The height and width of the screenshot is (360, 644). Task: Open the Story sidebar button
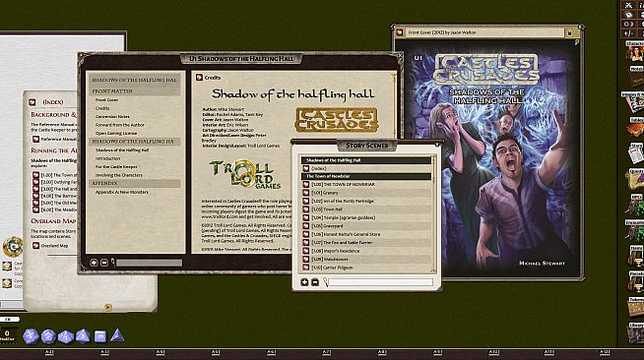pyautogui.click(x=635, y=153)
